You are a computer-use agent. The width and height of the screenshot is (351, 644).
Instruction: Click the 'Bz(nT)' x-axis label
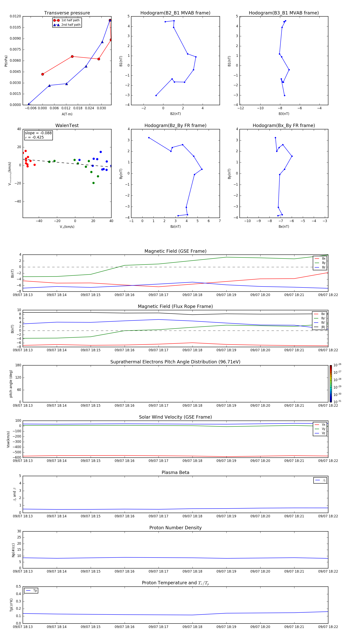click(175, 227)
